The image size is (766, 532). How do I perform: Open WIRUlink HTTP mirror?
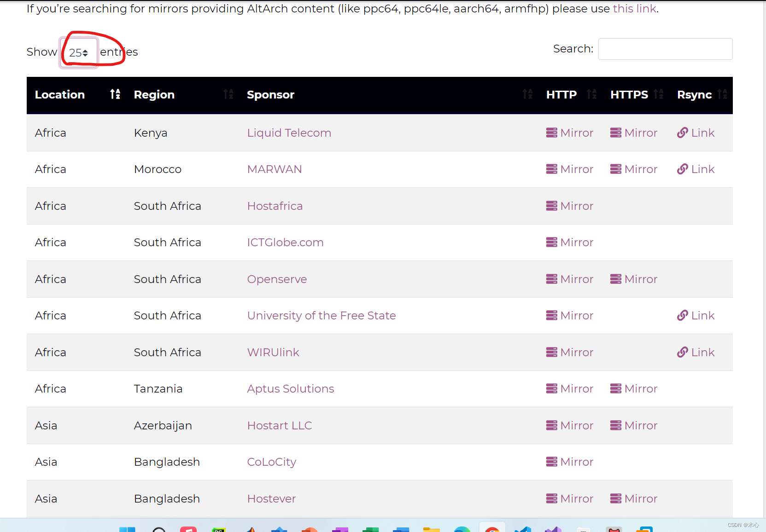coord(569,353)
